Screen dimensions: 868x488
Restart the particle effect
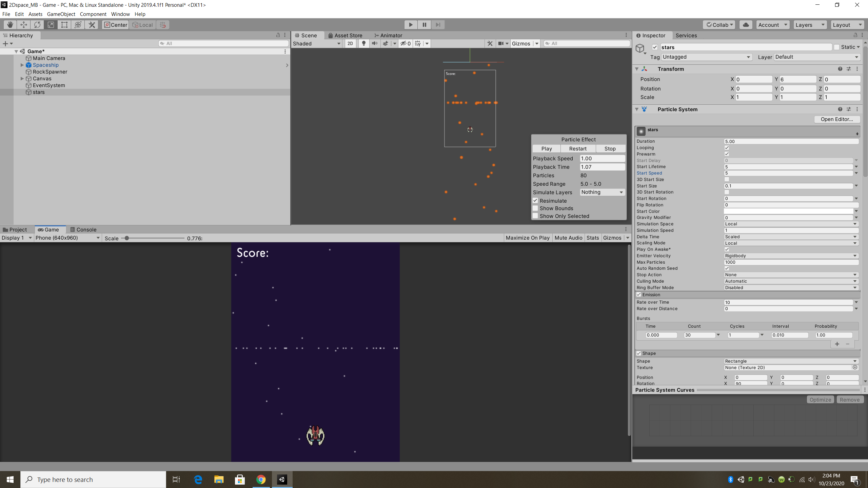click(x=578, y=149)
